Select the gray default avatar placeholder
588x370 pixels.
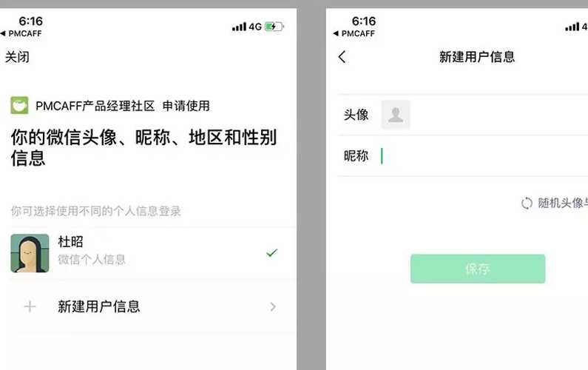[x=396, y=115]
